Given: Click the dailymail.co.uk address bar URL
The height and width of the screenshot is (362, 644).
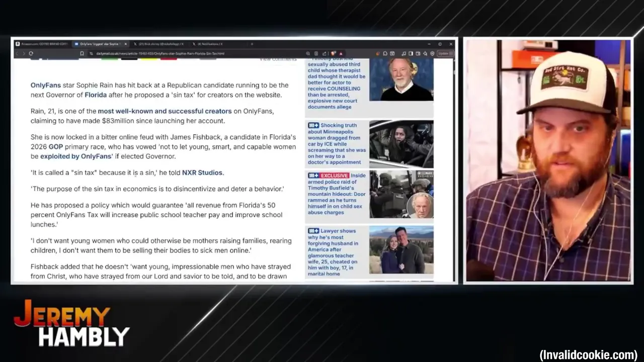Looking at the screenshot, I should pyautogui.click(x=160, y=53).
